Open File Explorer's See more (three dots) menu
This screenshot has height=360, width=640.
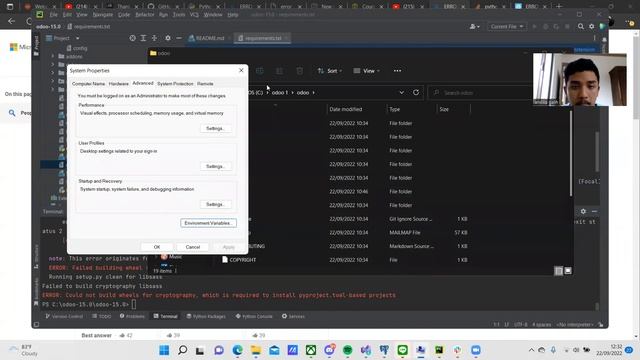397,71
